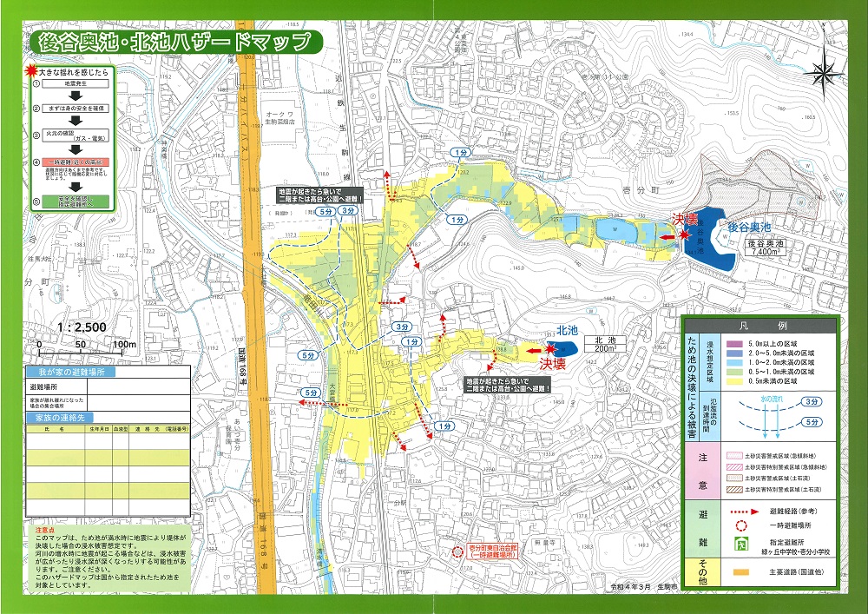Click the green 指定避難所へ step box
This screenshot has width=868, height=614.
[76, 201]
